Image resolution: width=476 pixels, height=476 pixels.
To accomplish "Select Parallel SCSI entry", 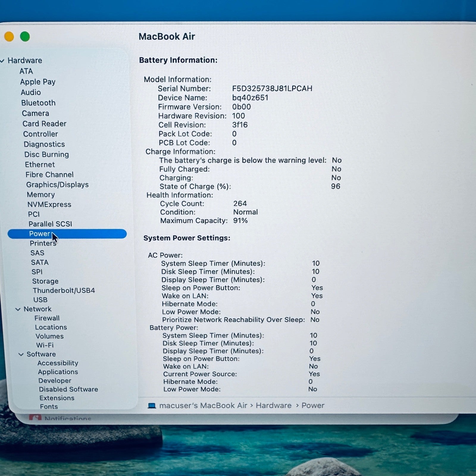I will pos(50,224).
